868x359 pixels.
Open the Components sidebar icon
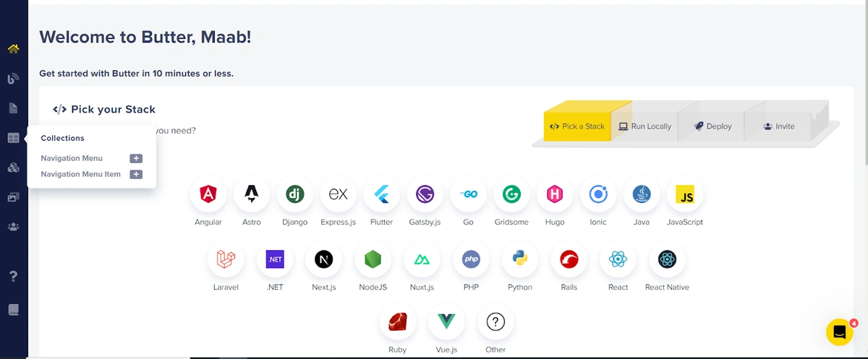13,168
